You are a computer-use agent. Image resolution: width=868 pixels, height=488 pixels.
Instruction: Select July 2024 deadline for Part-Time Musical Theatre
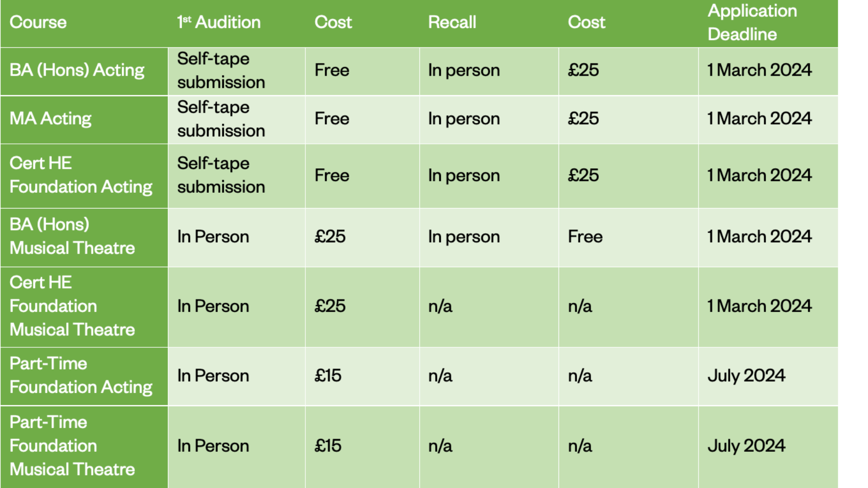[x=746, y=446]
